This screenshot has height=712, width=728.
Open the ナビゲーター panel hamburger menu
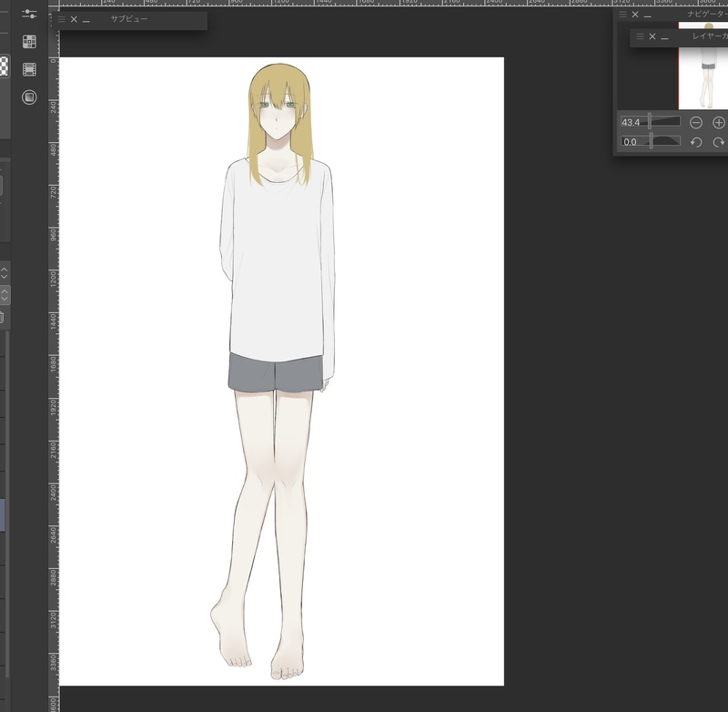pos(623,15)
